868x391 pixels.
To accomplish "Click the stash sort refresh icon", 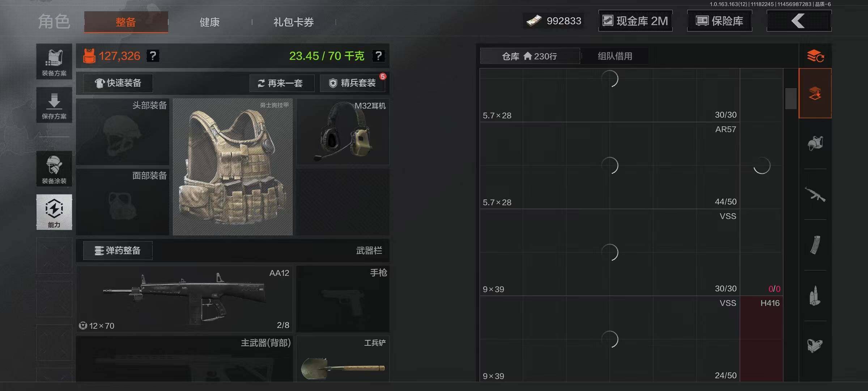I will (815, 56).
